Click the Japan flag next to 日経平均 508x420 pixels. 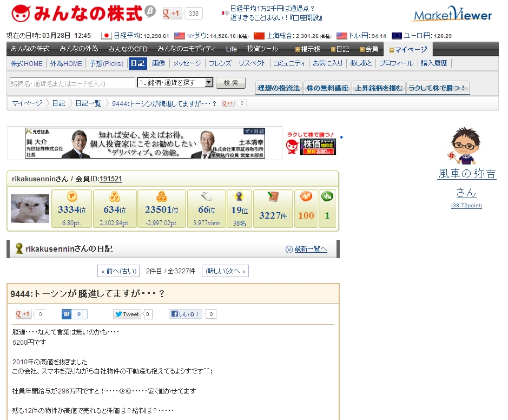(106, 36)
